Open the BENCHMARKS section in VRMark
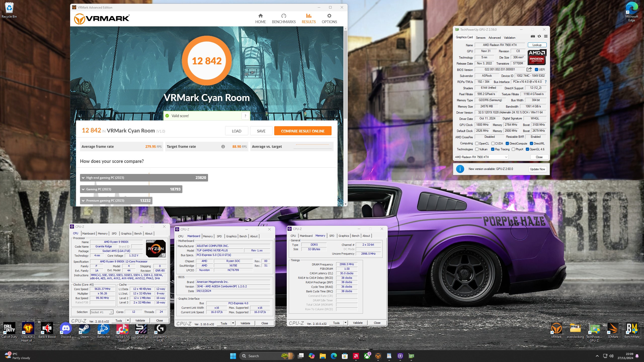This screenshot has height=362, width=644. click(x=284, y=19)
